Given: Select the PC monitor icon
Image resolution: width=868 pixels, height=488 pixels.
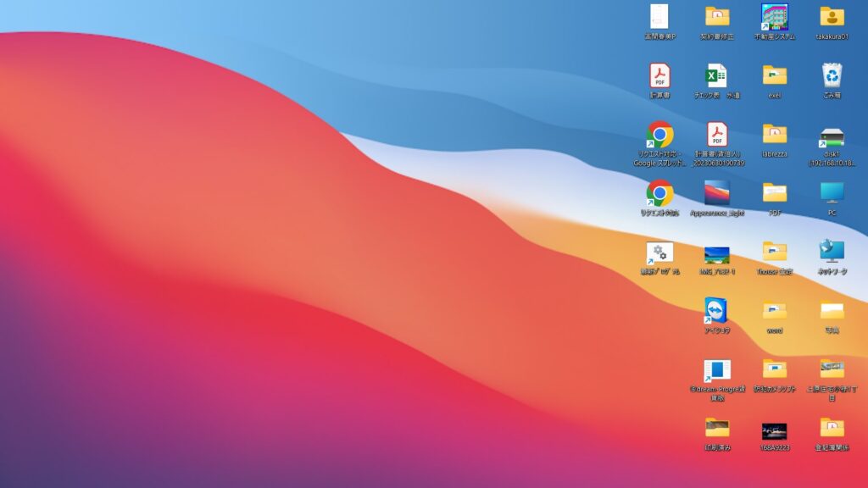Looking at the screenshot, I should point(832,193).
